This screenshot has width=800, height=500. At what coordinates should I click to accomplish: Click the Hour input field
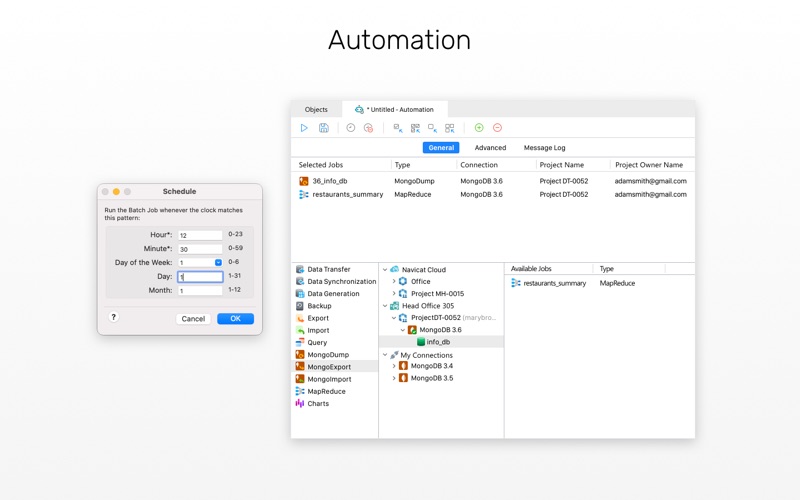tap(200, 235)
